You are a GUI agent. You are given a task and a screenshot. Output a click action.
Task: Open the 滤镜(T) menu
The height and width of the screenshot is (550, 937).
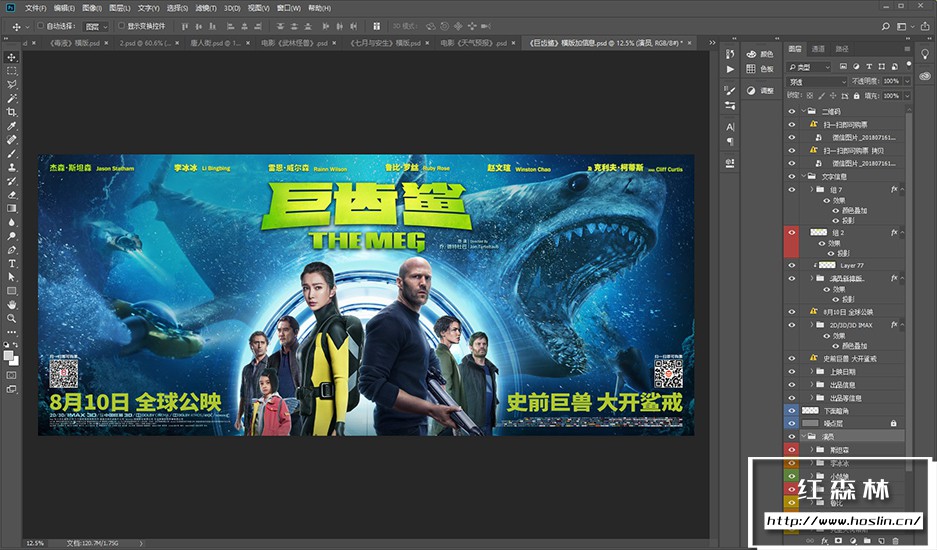pyautogui.click(x=206, y=8)
